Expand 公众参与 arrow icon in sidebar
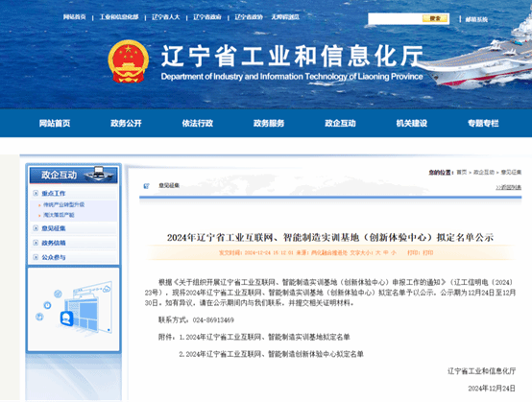The height and width of the screenshot is (402, 532). click(x=36, y=257)
